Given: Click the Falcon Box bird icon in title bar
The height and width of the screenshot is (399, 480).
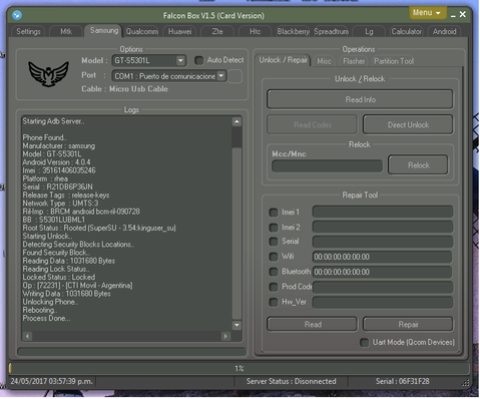Looking at the screenshot, I should point(17,15).
